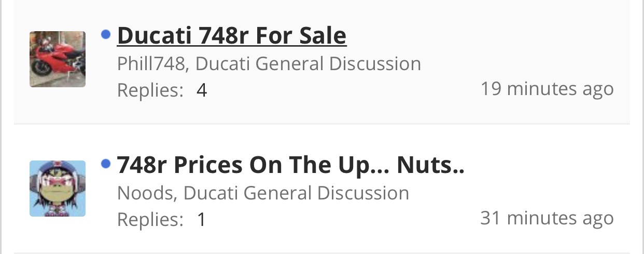644x254 pixels.
Task: Open Ducati General Discussion under Phill748's thread
Action: [308, 64]
